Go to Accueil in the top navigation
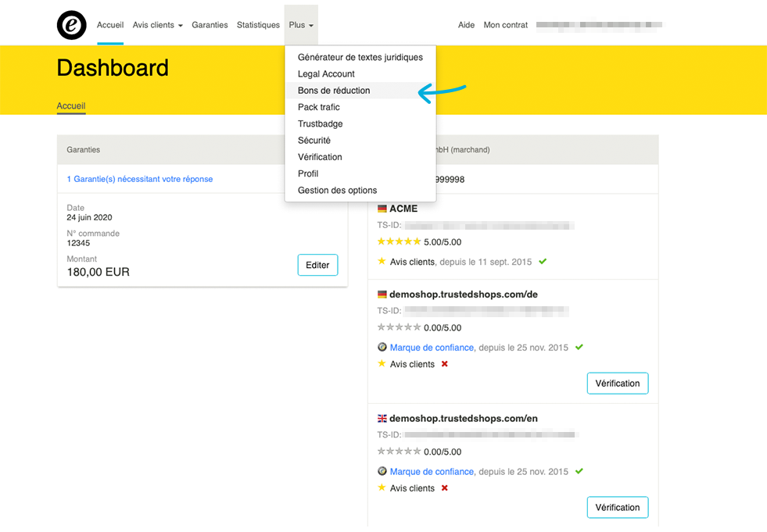The height and width of the screenshot is (532, 767). [x=110, y=25]
